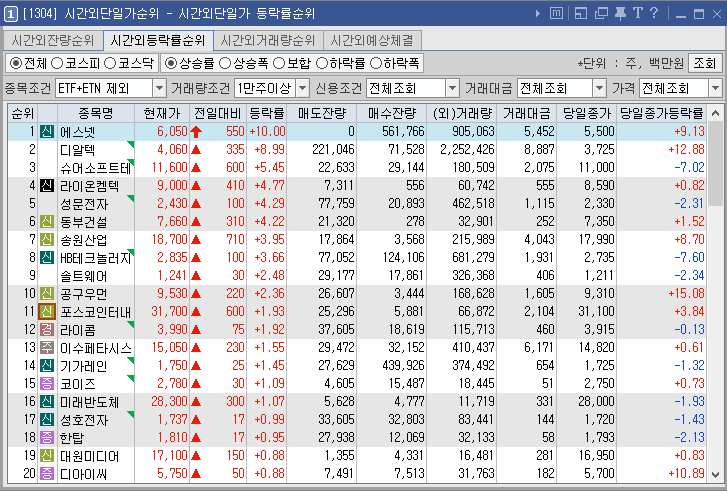727x491 pixels.
Task: Click the 신 badge next to 성호전자
Action: coord(46,420)
